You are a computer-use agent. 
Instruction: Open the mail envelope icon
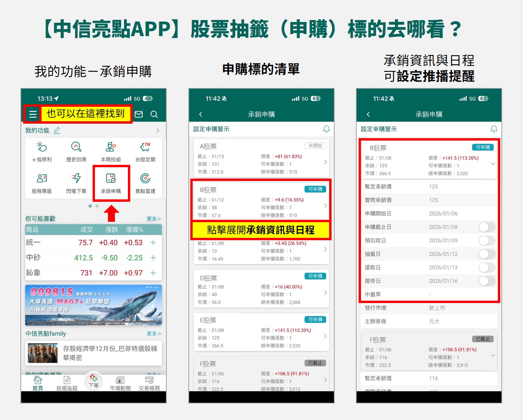(139, 114)
